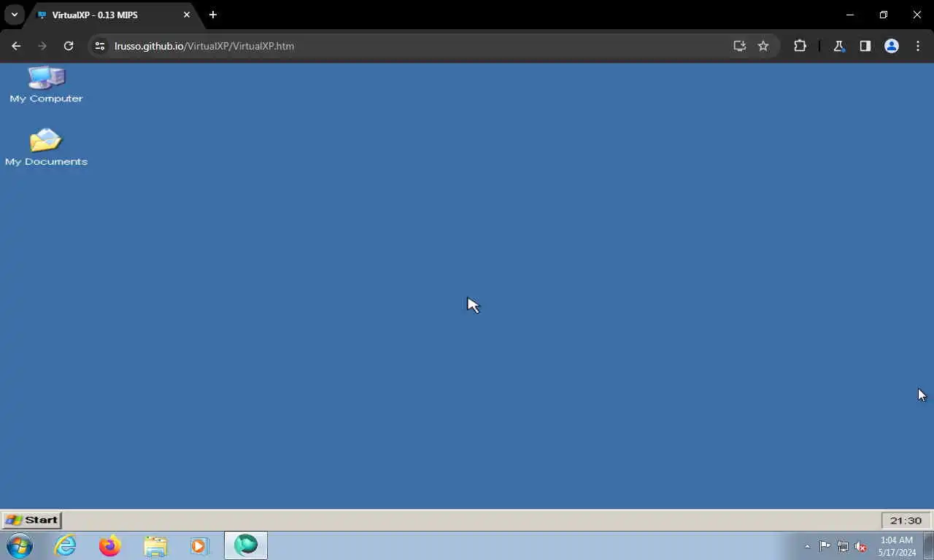View site information icon in address bar
Viewport: 934px width, 560px height.
tap(101, 46)
